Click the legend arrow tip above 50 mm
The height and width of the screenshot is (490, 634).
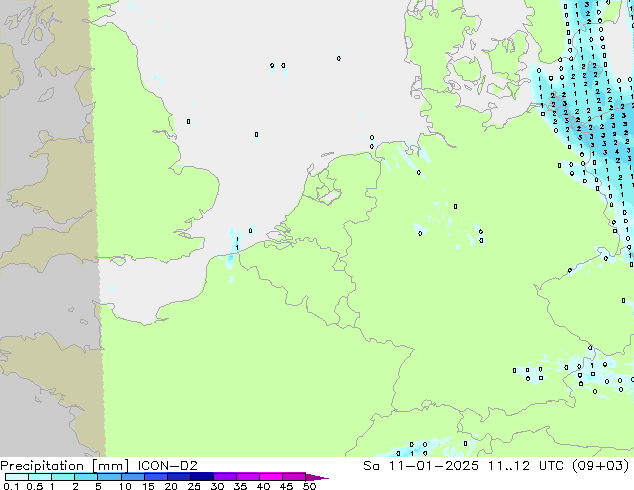tap(317, 477)
